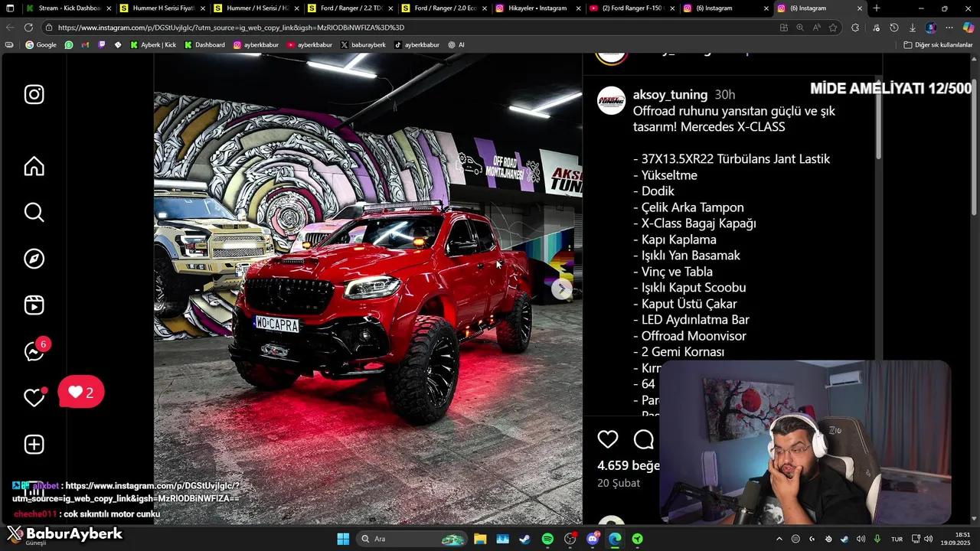This screenshot has height=551, width=980.
Task: Open ayberkbabur TikTok bookmark
Action: coord(416,45)
